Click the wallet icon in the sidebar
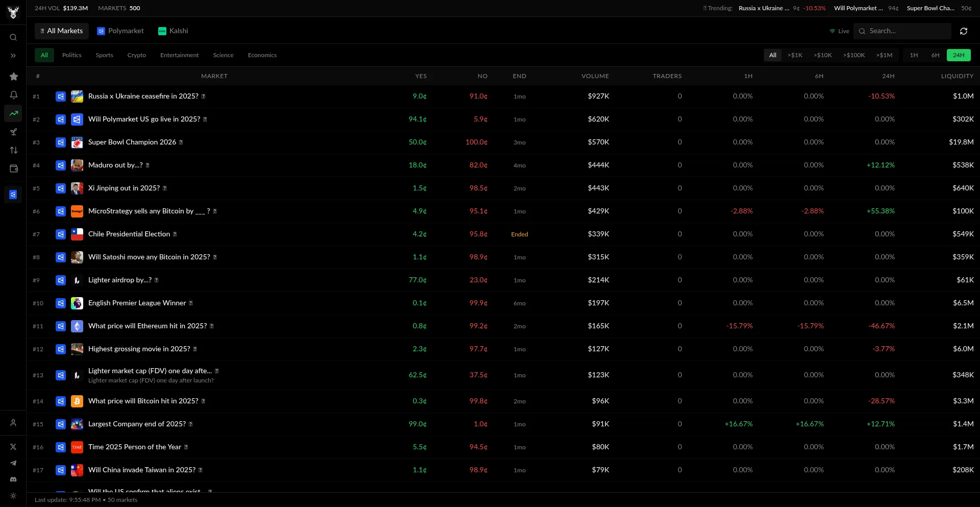The width and height of the screenshot is (980, 507). coord(14,168)
